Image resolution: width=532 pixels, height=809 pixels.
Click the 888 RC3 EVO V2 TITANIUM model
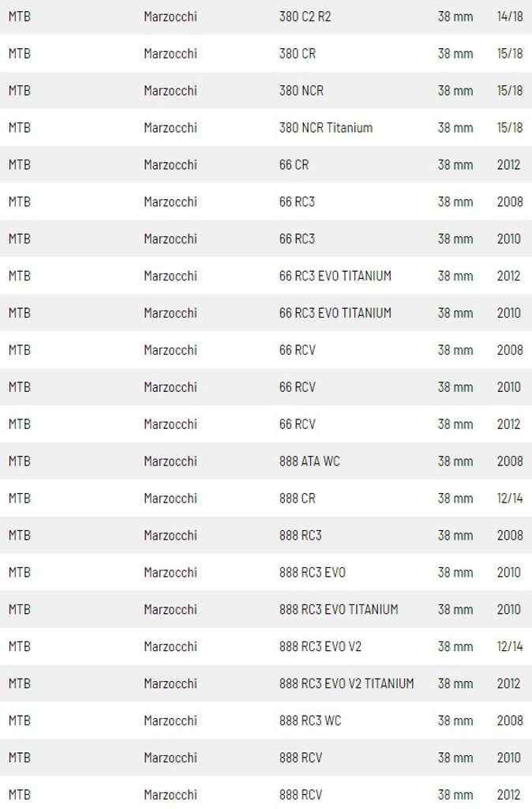click(x=346, y=683)
